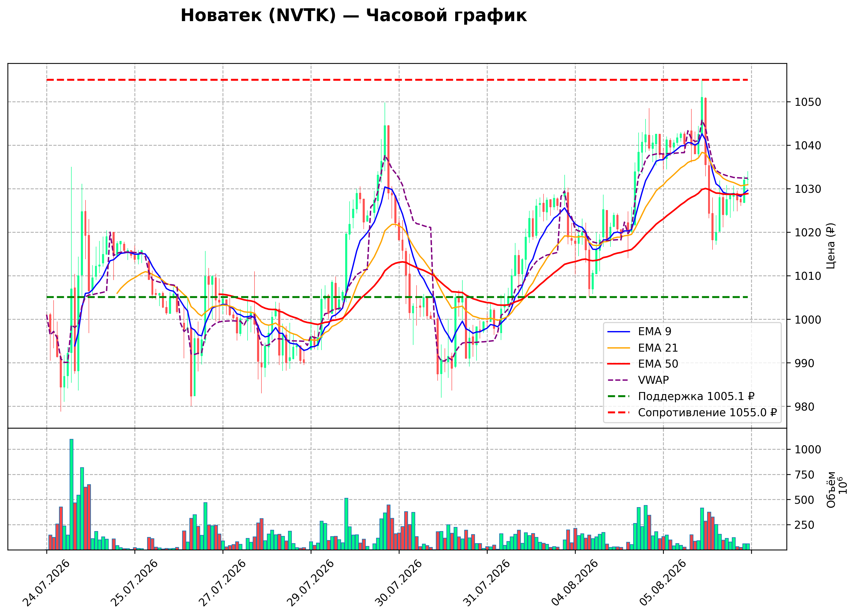Click price tick label "1040"
Viewport: 857px width, 616px height.
[x=808, y=145]
